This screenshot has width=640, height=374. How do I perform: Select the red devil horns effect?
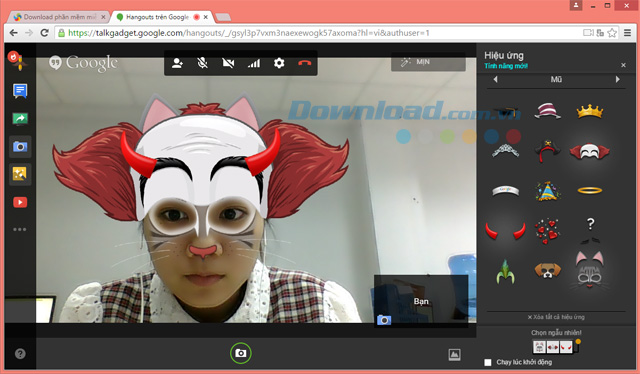tap(505, 231)
